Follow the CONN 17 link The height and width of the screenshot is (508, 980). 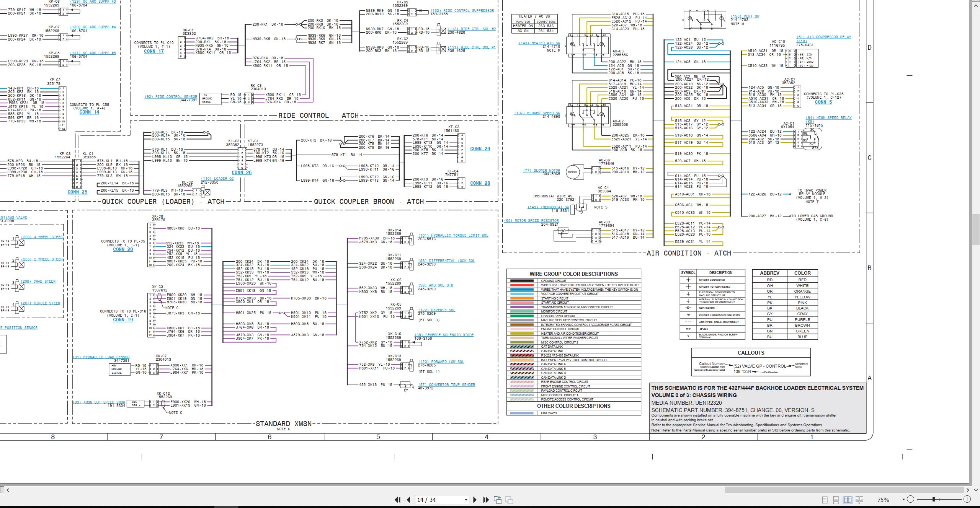coord(154,51)
